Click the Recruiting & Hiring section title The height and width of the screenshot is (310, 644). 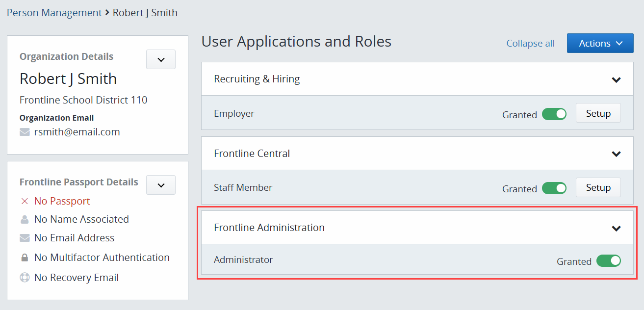coord(257,79)
